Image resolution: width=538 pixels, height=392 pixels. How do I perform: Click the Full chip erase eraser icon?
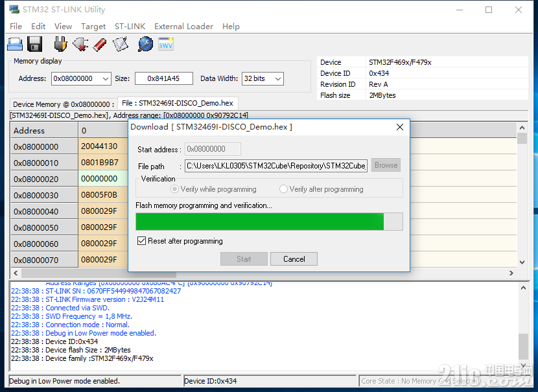click(x=100, y=44)
